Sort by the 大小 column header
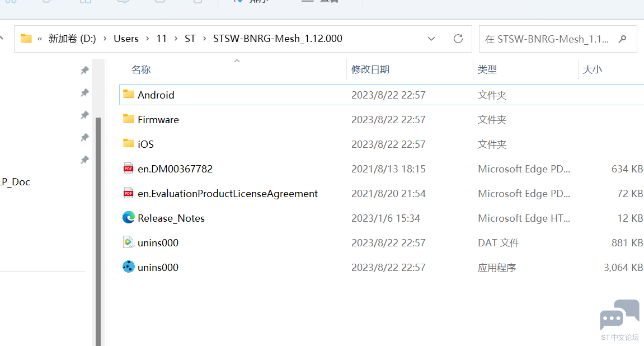Screen dimensions: 644x346 (x=593, y=69)
